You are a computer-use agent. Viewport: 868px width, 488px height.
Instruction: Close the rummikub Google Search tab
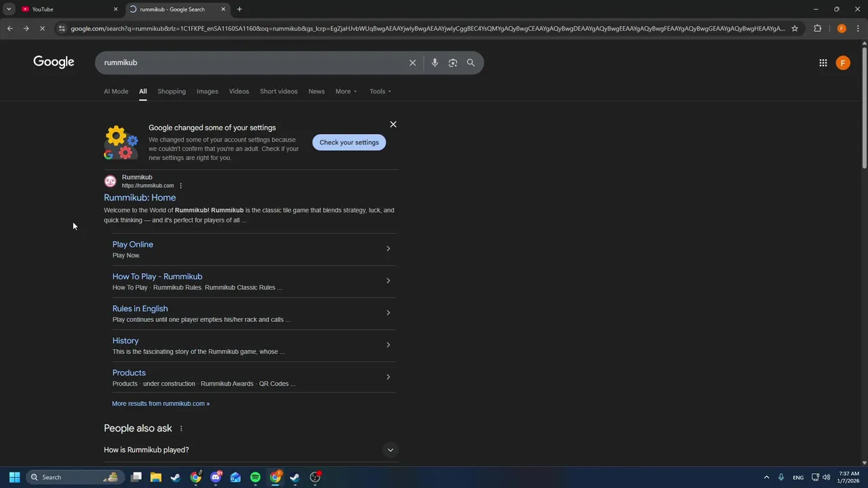[x=223, y=9]
